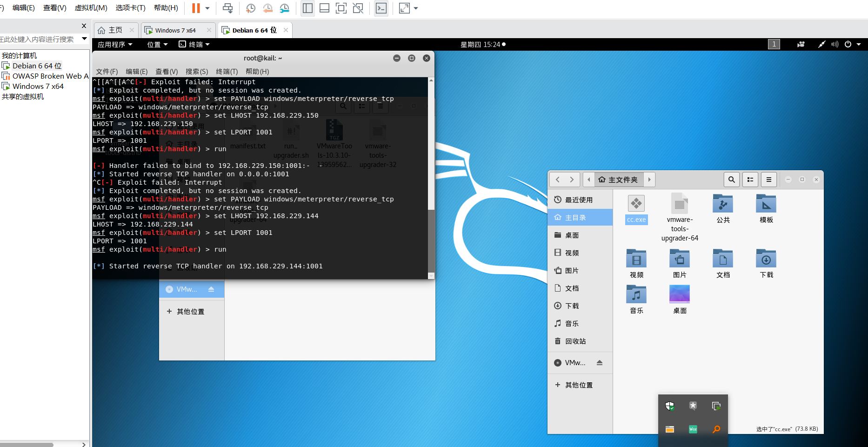The width and height of the screenshot is (868, 447).
Task: Open the 位置 menu in Kali panel
Action: pyautogui.click(x=157, y=44)
